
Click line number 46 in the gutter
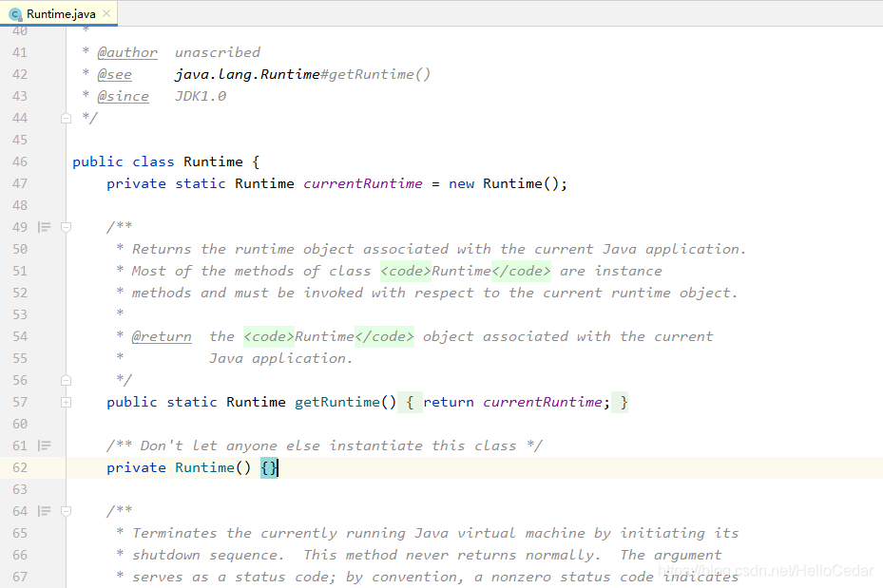pos(20,162)
